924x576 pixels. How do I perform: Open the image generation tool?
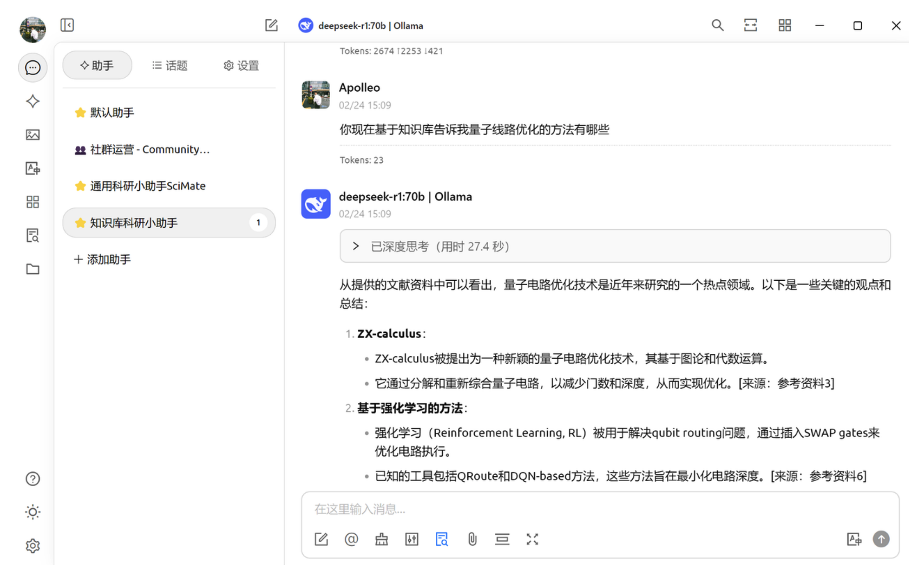coord(33,135)
